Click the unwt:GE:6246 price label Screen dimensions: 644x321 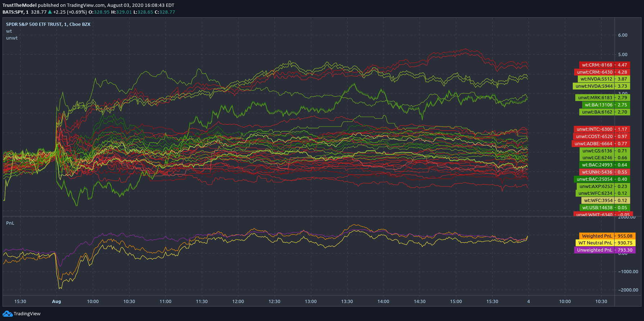coord(605,158)
